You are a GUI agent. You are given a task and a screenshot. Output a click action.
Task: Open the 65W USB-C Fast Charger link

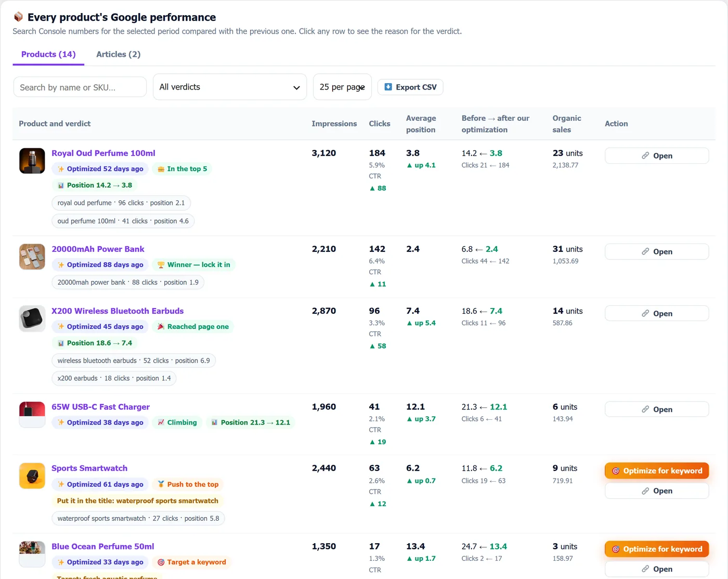pos(100,407)
